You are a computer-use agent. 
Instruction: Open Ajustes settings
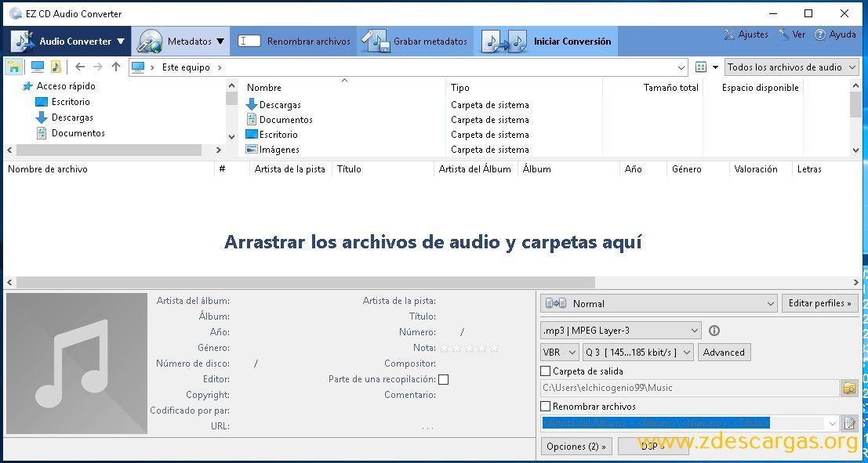coord(746,34)
